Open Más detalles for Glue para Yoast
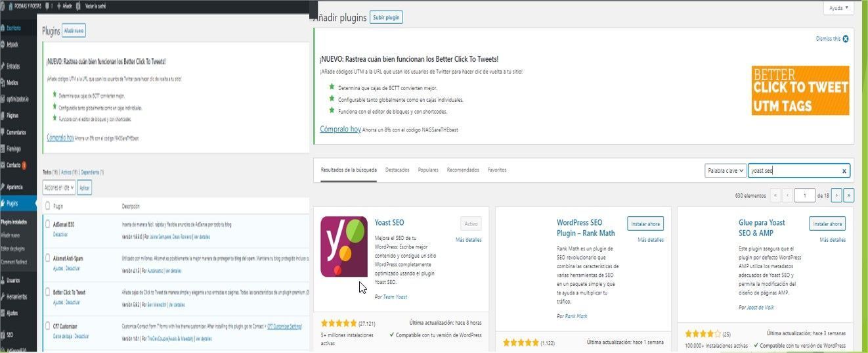Screen dimensions: 868x353 point(833,240)
